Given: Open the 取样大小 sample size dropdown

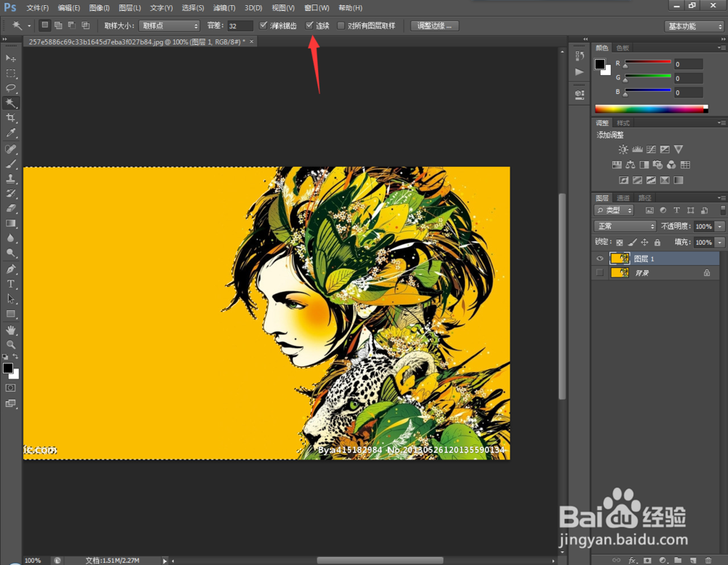Looking at the screenshot, I should (x=169, y=26).
